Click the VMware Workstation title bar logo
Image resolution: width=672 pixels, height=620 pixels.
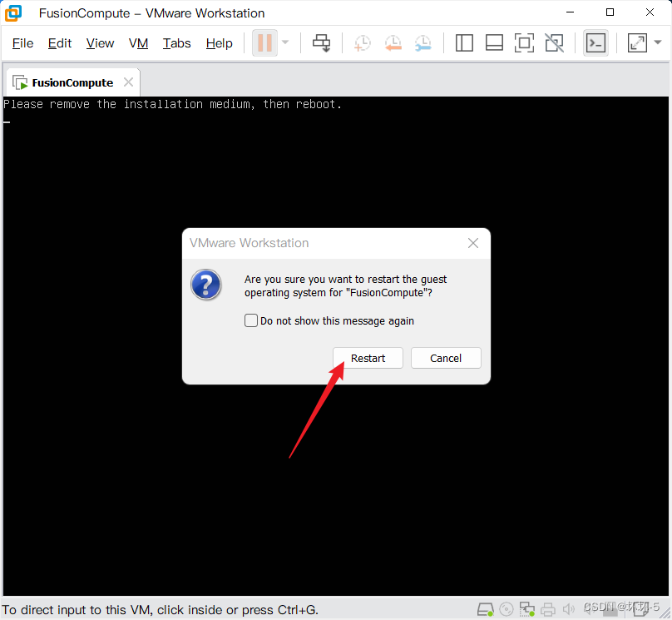[x=13, y=12]
